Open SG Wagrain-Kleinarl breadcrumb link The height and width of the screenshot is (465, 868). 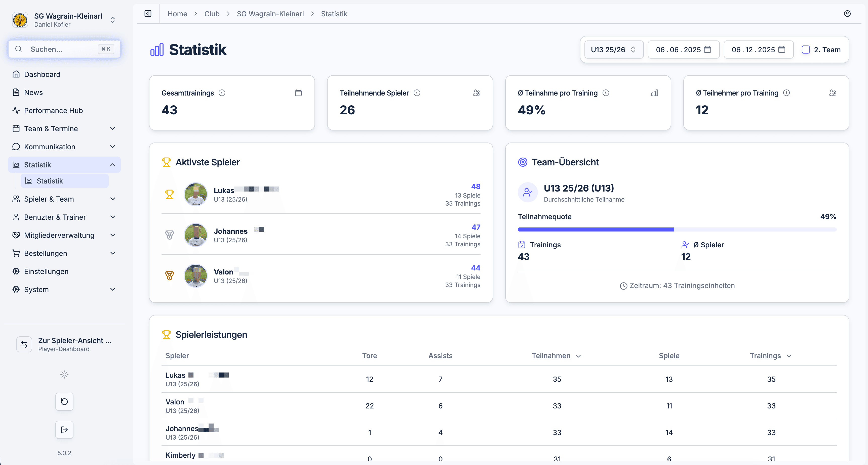[270, 14]
